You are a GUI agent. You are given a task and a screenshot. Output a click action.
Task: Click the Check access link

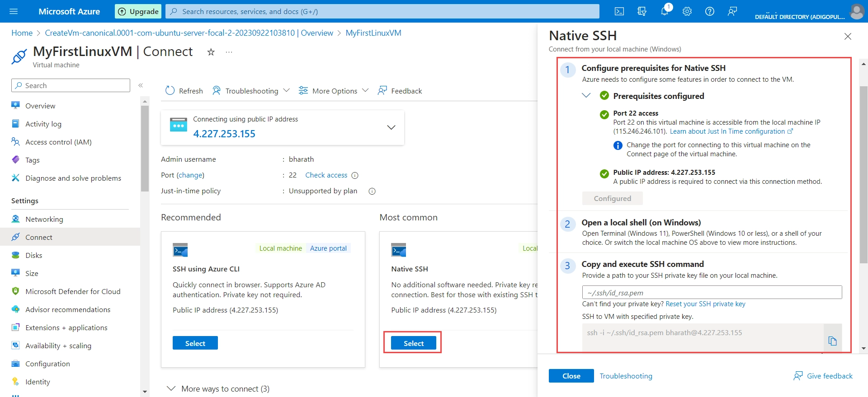tap(326, 175)
